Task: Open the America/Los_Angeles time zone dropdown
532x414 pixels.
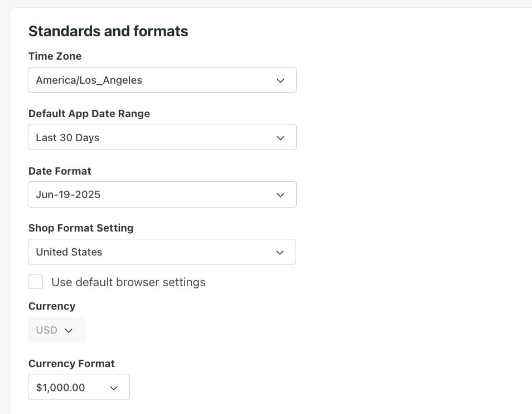Action: [162, 80]
